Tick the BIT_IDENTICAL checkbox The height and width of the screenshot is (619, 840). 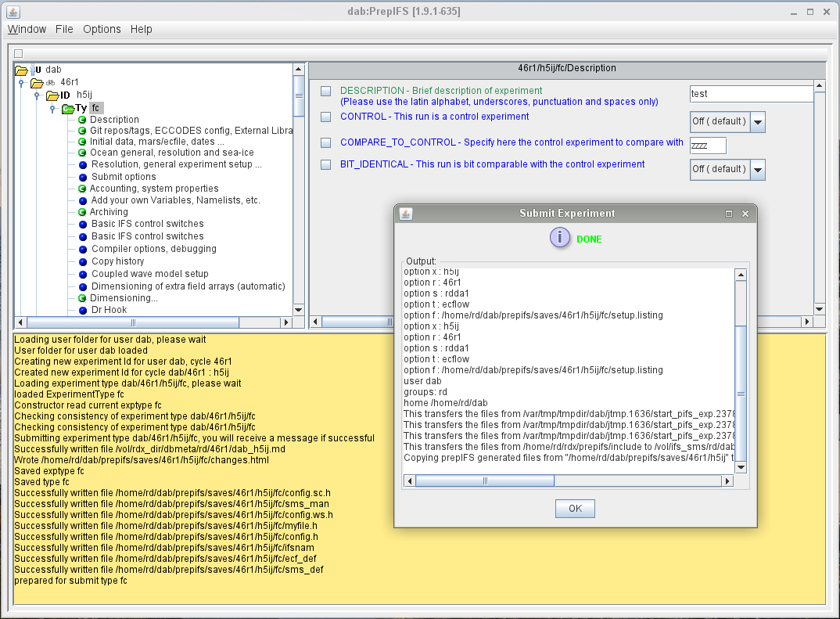325,164
